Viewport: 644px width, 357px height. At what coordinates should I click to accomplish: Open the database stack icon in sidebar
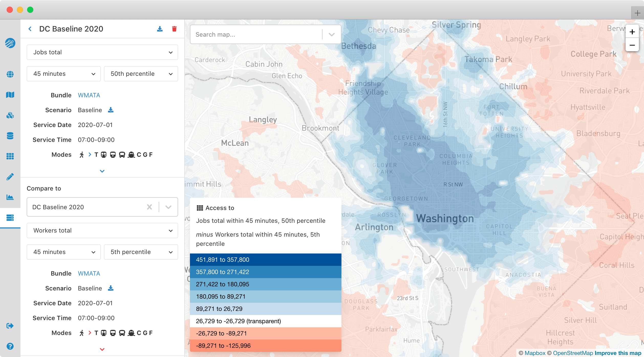pos(10,136)
